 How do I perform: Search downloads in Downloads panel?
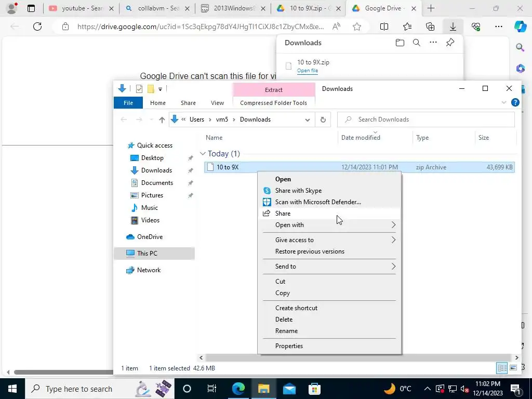coord(417,43)
